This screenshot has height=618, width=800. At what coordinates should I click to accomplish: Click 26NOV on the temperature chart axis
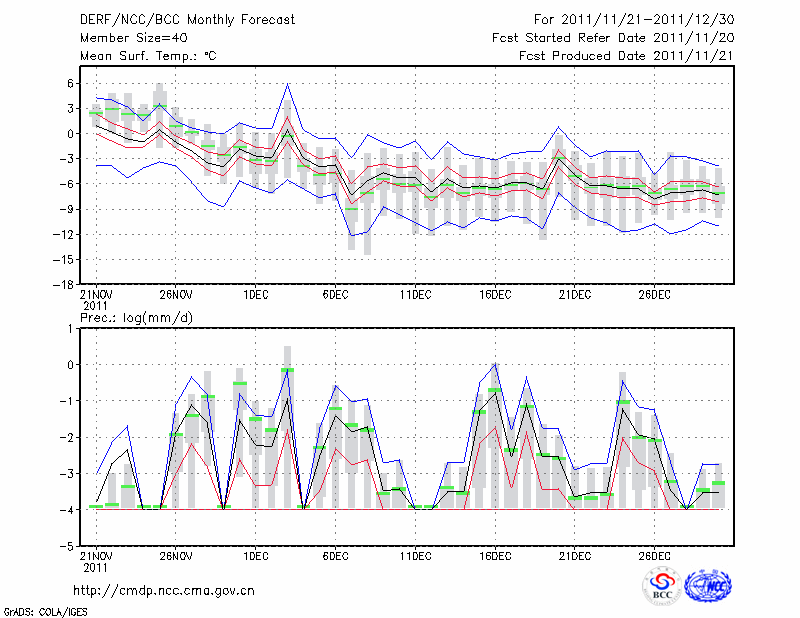pyautogui.click(x=175, y=294)
